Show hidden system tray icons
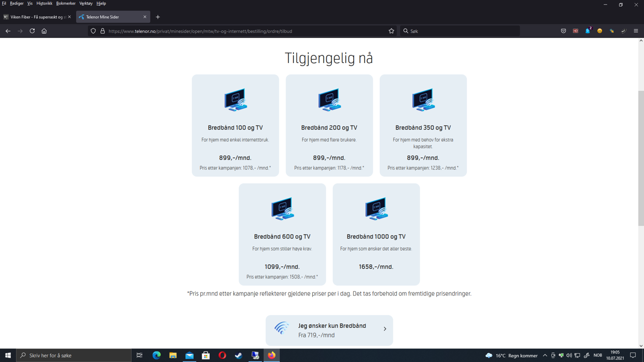Image resolution: width=644 pixels, height=362 pixels. 545,355
